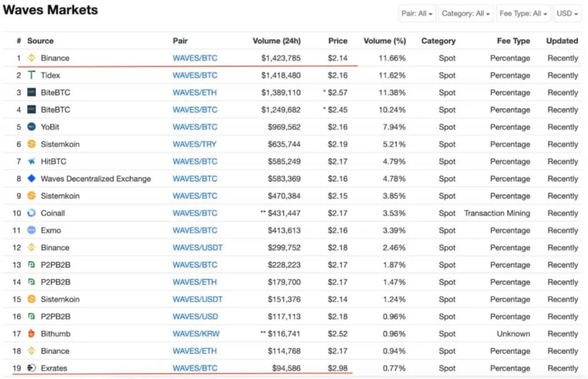Sort by the Price column header
This screenshot has width=588, height=379.
point(338,41)
